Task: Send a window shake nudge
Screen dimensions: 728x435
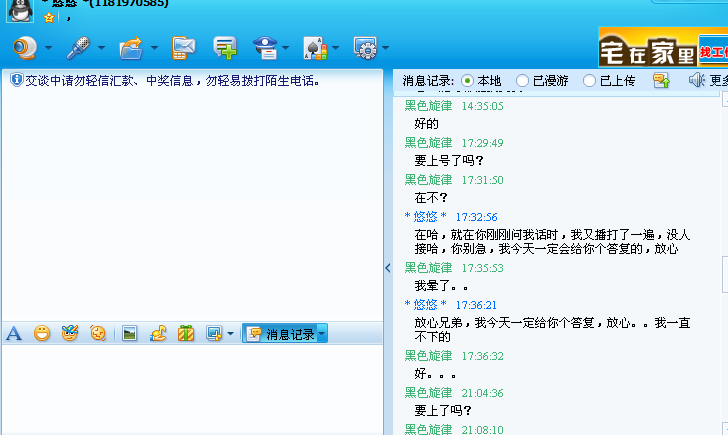Action: tap(98, 333)
